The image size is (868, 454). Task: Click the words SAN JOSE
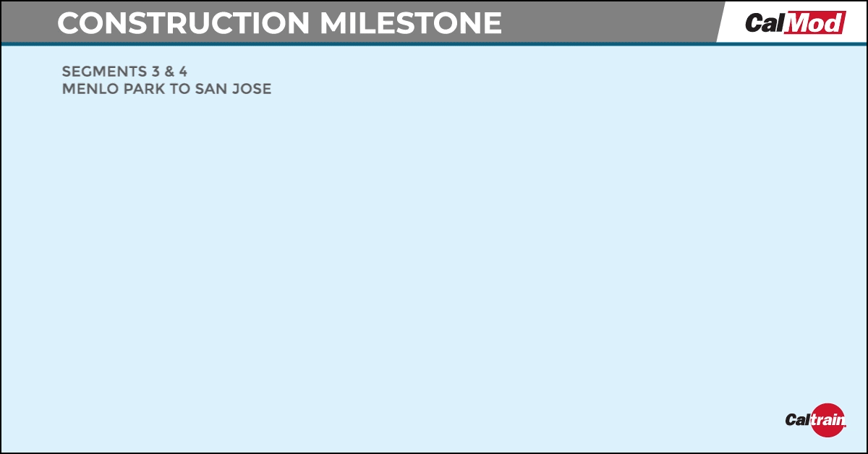(234, 90)
